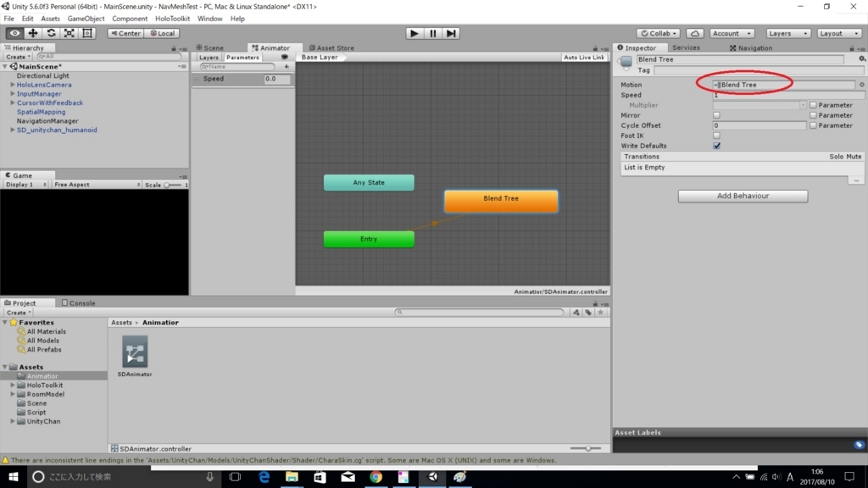Uncheck Write Defaults checkbox

coord(717,146)
